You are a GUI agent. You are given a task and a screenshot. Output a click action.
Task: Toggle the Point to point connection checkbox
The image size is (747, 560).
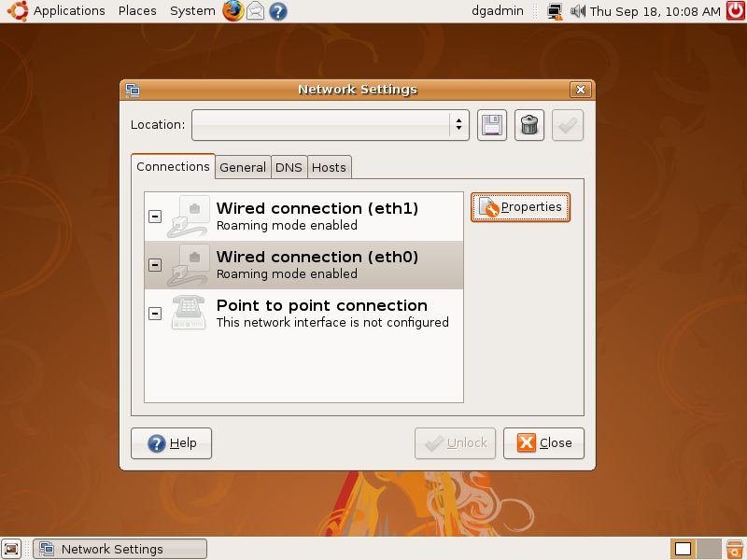(155, 314)
